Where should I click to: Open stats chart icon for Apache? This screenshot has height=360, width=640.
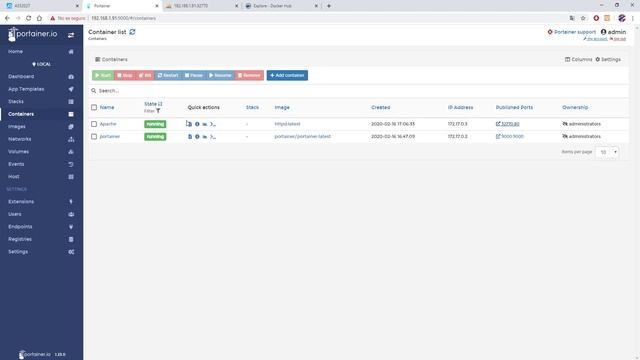coord(205,124)
